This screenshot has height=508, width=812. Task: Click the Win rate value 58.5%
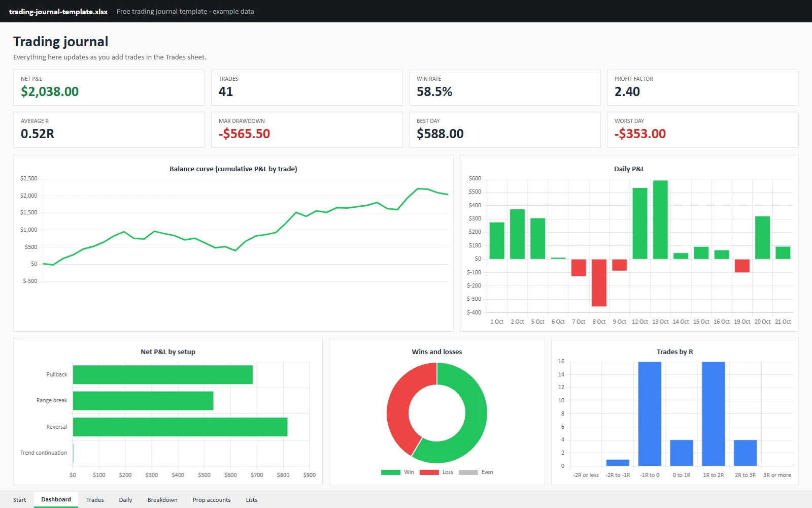pyautogui.click(x=434, y=92)
